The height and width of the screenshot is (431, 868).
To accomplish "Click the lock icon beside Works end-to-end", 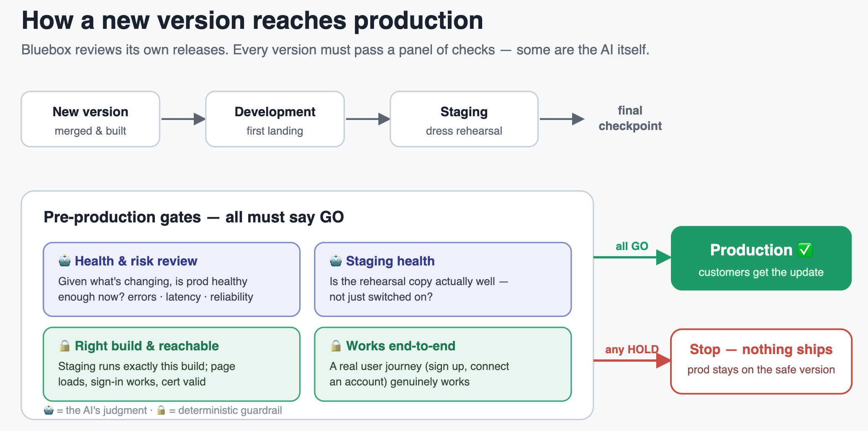I will pos(336,346).
